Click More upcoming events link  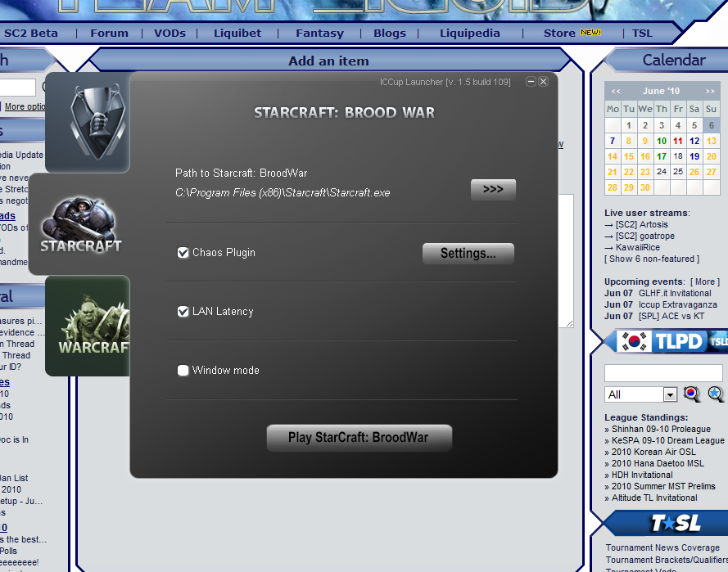[705, 281]
